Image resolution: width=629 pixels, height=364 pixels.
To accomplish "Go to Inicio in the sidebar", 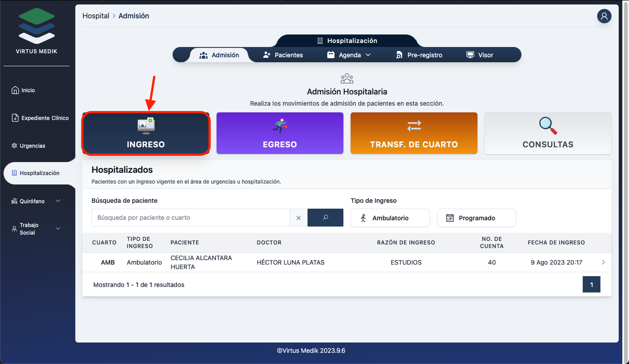I will pyautogui.click(x=28, y=90).
